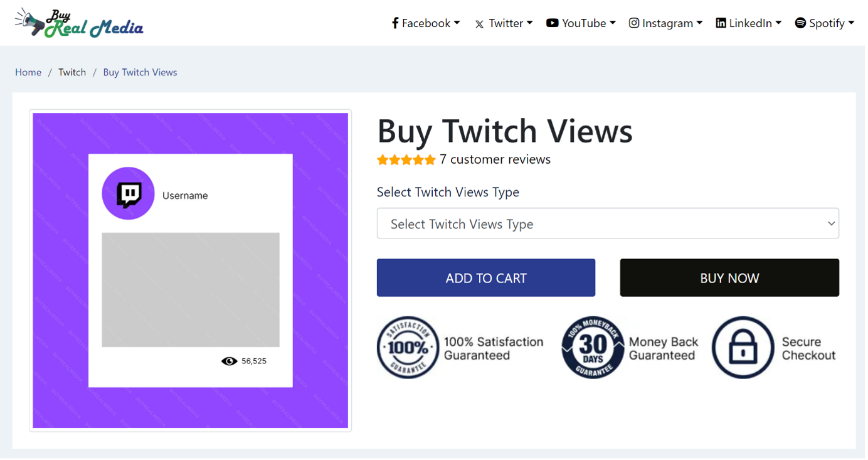
Task: Click the Spotify icon in navigation
Action: tap(800, 23)
